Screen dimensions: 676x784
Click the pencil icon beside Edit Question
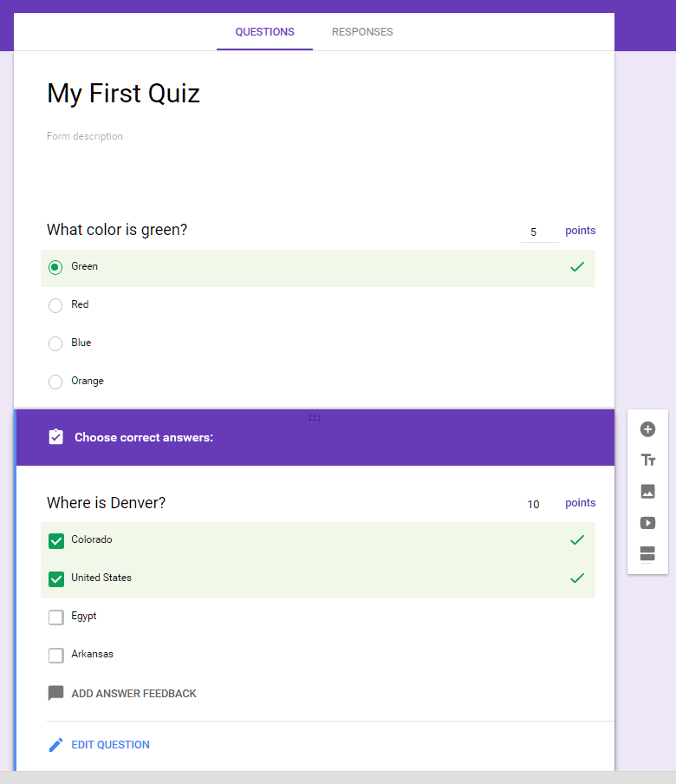coord(56,745)
